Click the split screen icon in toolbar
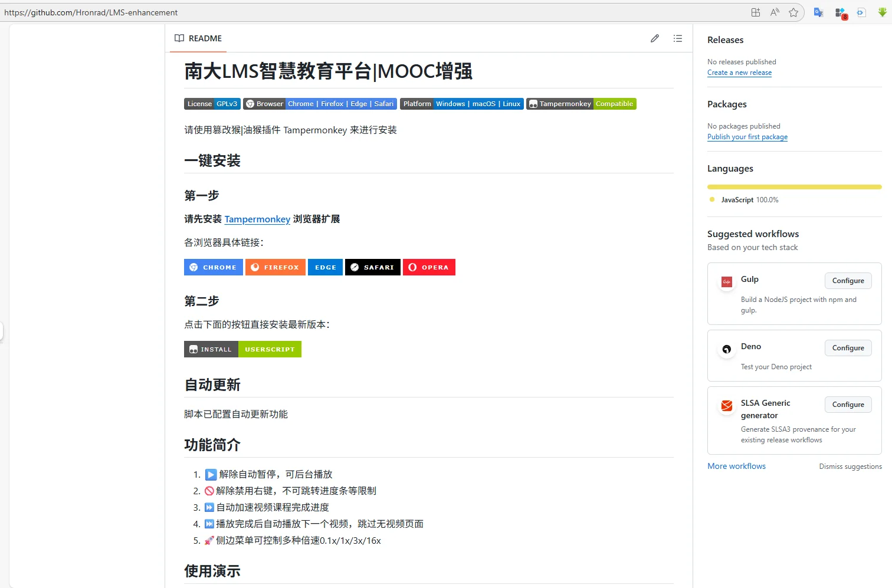 tap(756, 12)
